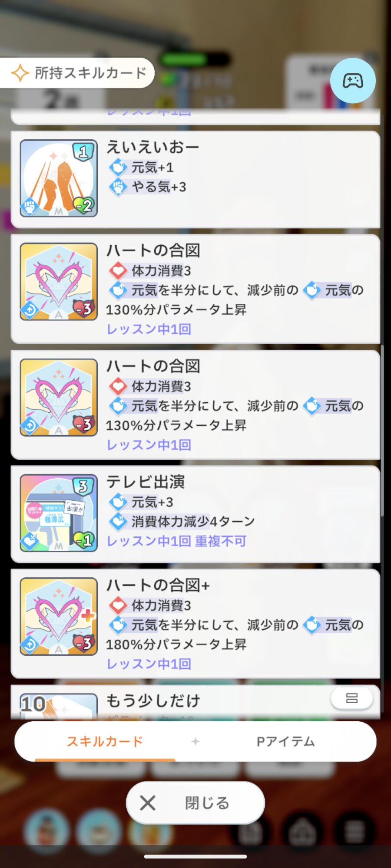Tap the game controller icon button

click(353, 81)
